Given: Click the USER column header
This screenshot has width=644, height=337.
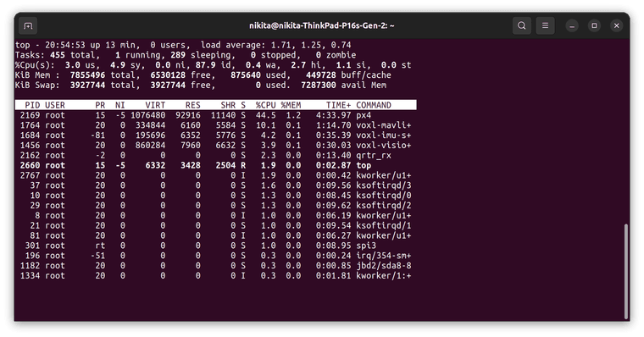Looking at the screenshot, I should pos(55,105).
